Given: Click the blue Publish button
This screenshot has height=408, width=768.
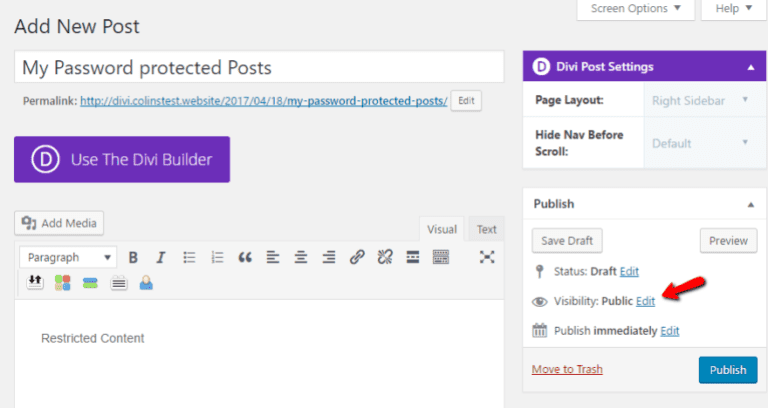Looking at the screenshot, I should click(727, 370).
